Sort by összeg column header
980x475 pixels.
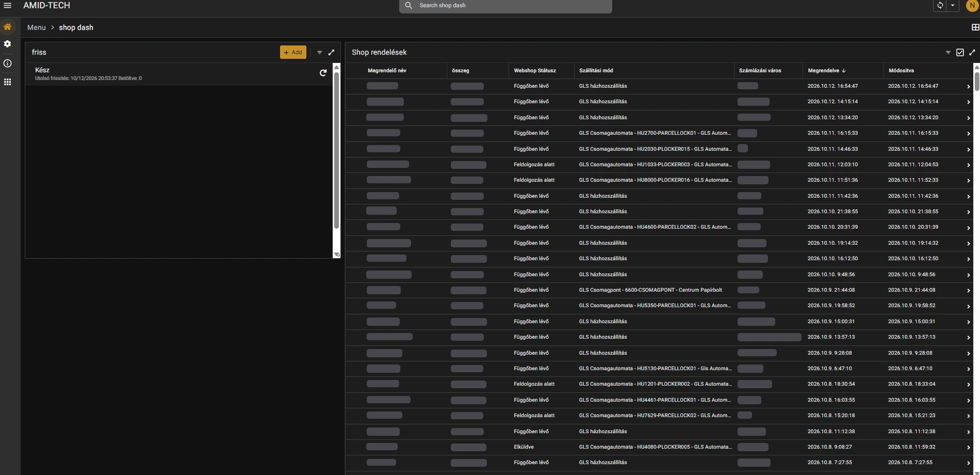(461, 70)
